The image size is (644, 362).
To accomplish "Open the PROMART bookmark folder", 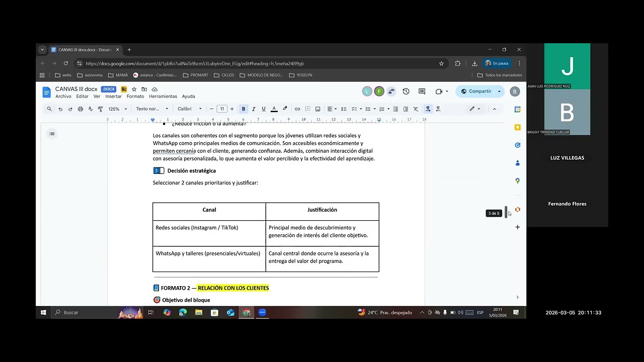I will click(195, 75).
